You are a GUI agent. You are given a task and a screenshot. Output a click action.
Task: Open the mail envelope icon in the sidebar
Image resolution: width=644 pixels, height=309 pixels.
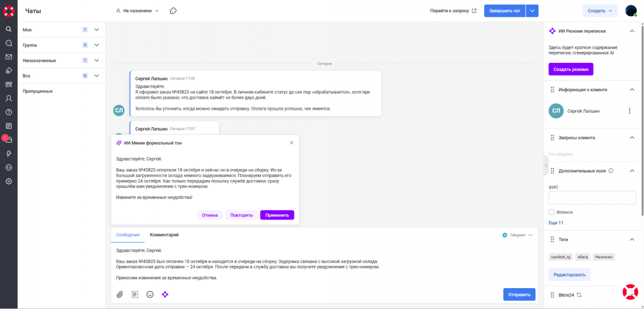pos(8,57)
